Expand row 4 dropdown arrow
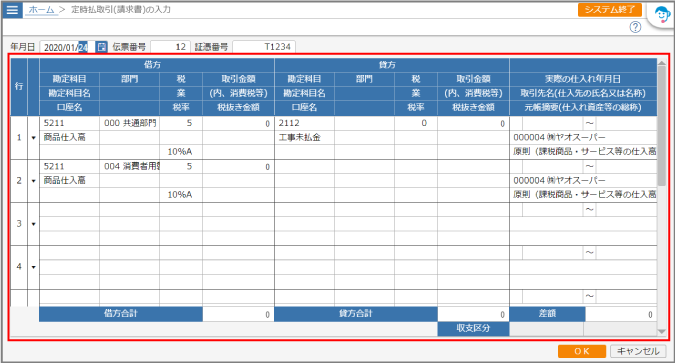 coord(34,267)
